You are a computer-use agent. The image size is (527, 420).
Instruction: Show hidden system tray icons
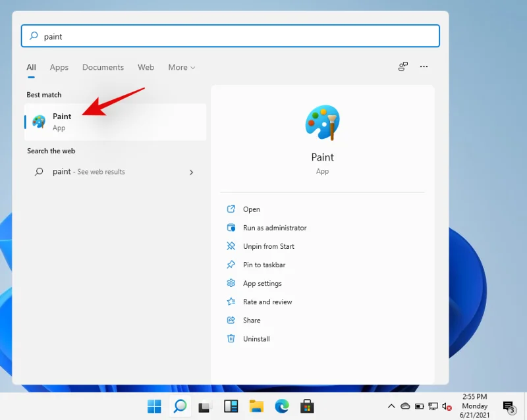(391, 406)
